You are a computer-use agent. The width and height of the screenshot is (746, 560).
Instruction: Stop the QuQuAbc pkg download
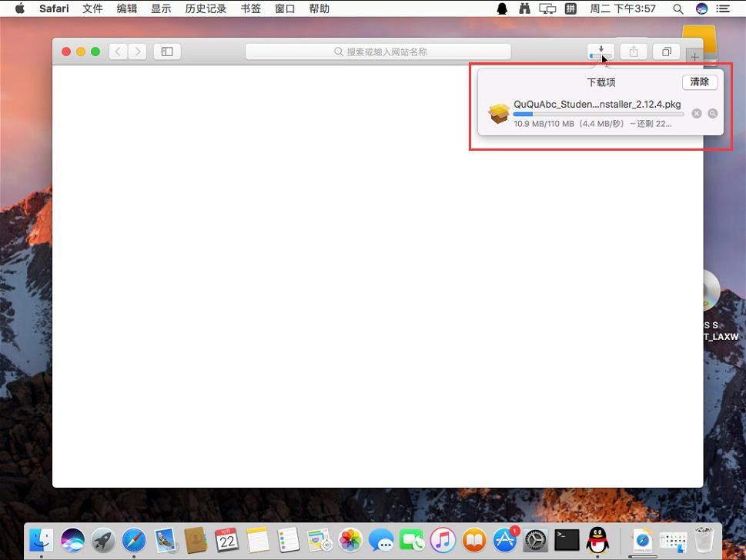click(x=697, y=113)
